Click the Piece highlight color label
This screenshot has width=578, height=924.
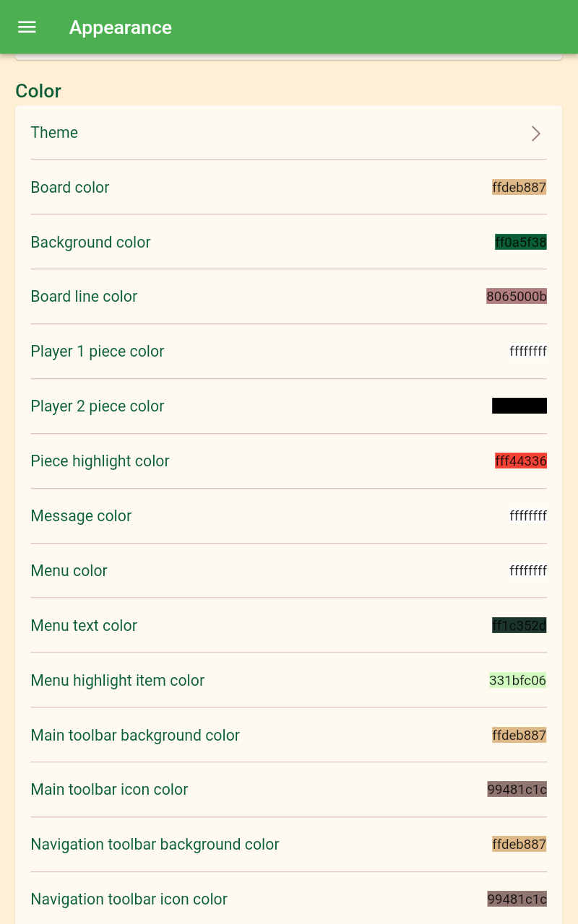point(100,461)
